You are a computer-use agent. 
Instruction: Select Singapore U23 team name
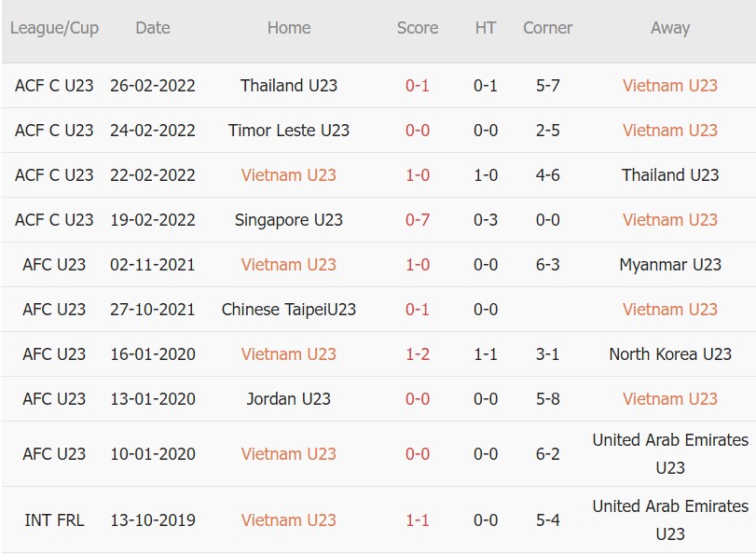point(289,220)
